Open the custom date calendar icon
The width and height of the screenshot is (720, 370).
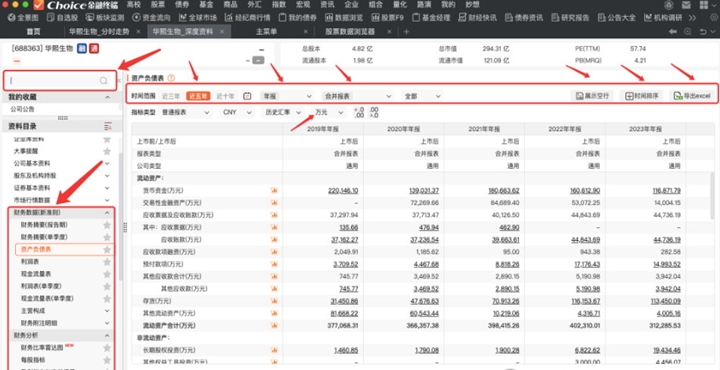247,96
